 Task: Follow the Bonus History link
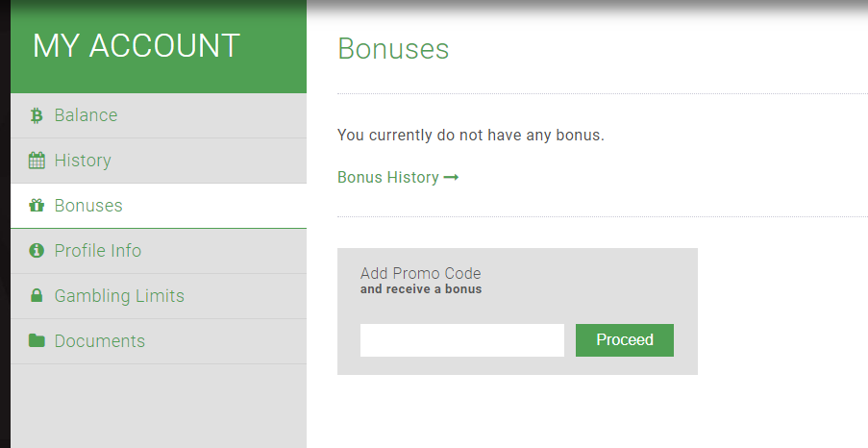point(398,177)
